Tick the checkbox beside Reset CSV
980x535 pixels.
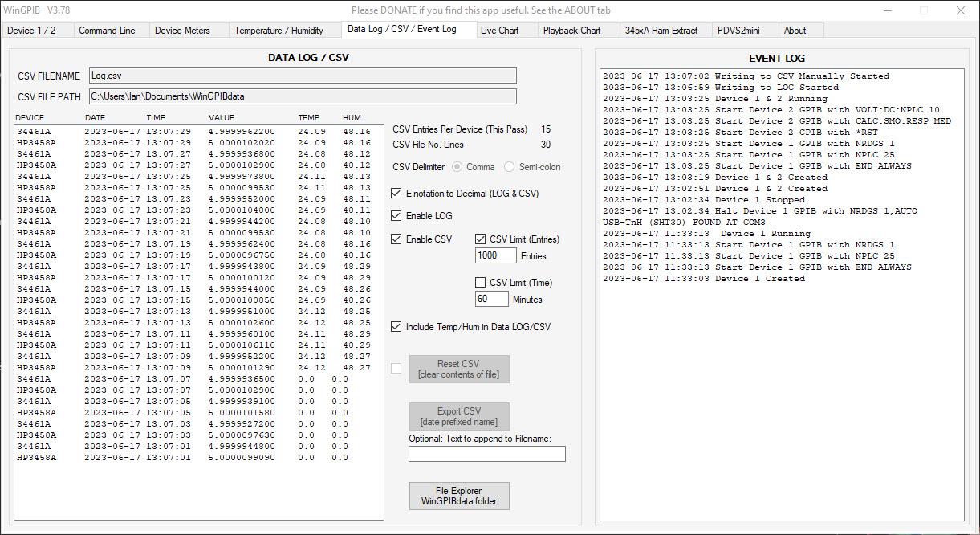click(x=396, y=369)
